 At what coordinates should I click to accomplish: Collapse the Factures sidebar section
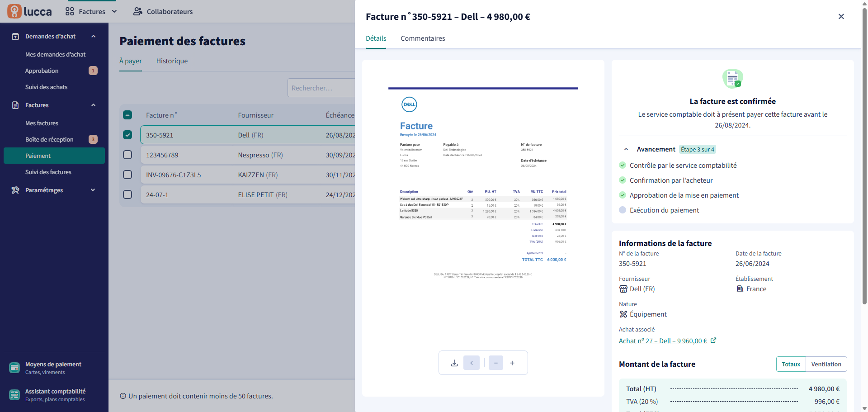[x=94, y=105]
